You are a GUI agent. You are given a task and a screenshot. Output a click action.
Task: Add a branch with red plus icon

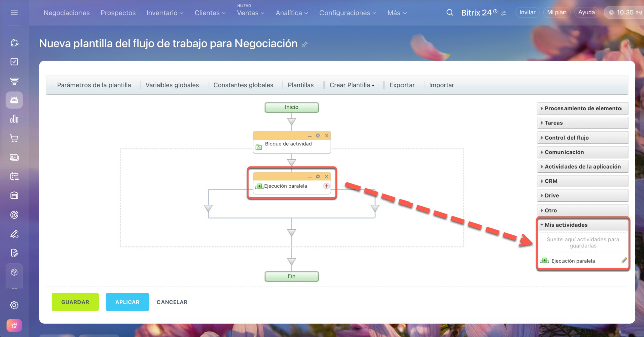click(x=326, y=186)
